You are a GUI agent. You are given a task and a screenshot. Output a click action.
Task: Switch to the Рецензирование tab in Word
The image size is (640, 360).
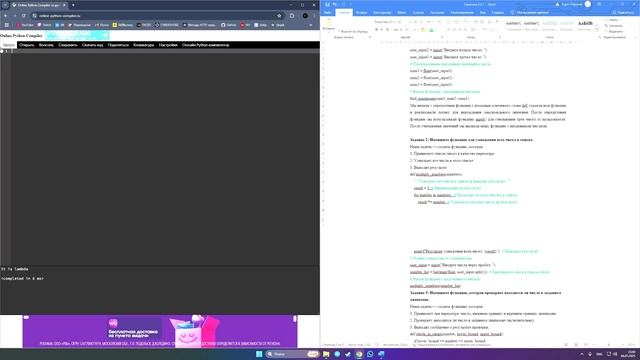pos(462,13)
